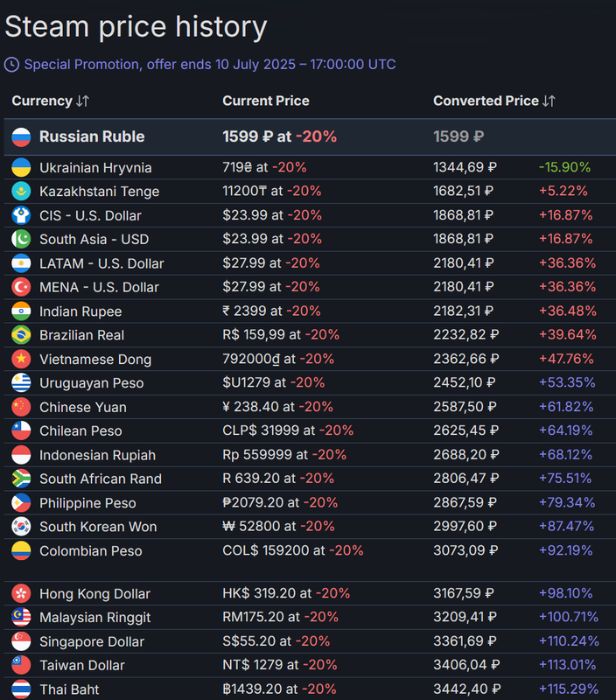Click the 719₴ at -20% price

(264, 167)
